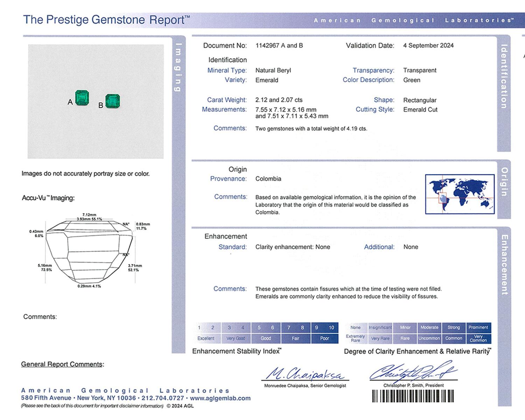
Task: Click fissures not filled enhancement comment
Action: coord(349,293)
